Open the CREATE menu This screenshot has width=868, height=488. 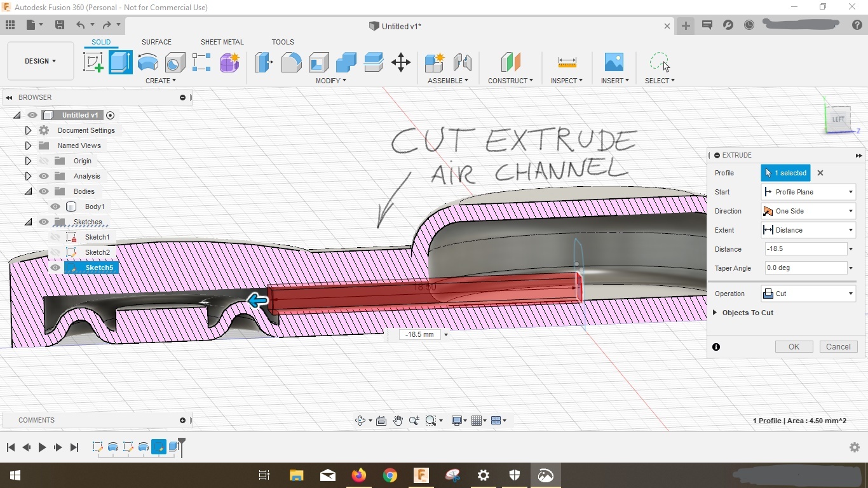pos(161,81)
